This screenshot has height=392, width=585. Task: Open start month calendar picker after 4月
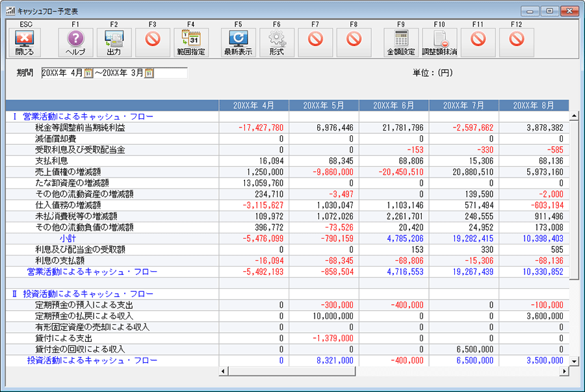[x=88, y=73]
